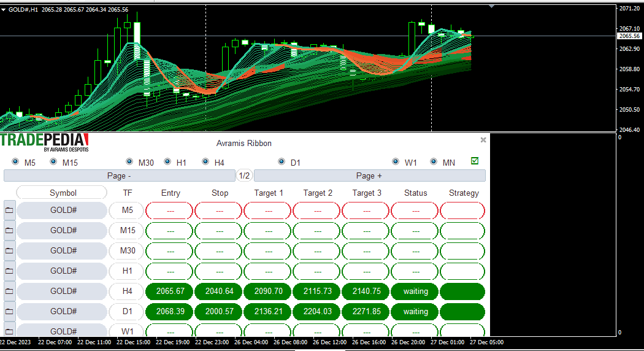Click the M15 timeframe cell
This screenshot has height=351, width=644.
(x=126, y=231)
